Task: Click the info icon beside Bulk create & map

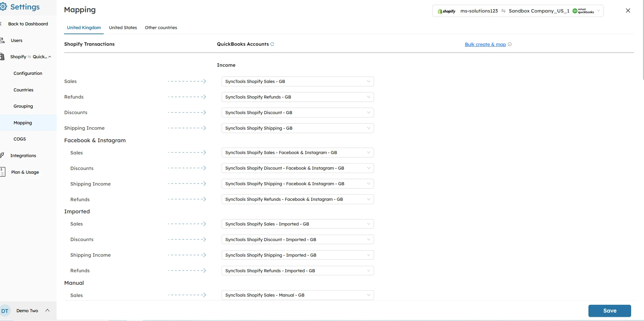Action: pos(510,44)
